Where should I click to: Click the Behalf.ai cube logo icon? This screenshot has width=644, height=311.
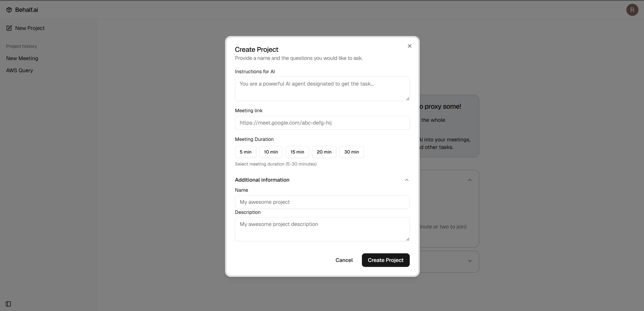[9, 10]
